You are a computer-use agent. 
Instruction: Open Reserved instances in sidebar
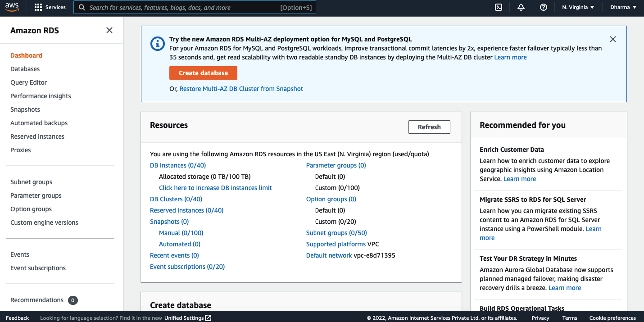[37, 136]
